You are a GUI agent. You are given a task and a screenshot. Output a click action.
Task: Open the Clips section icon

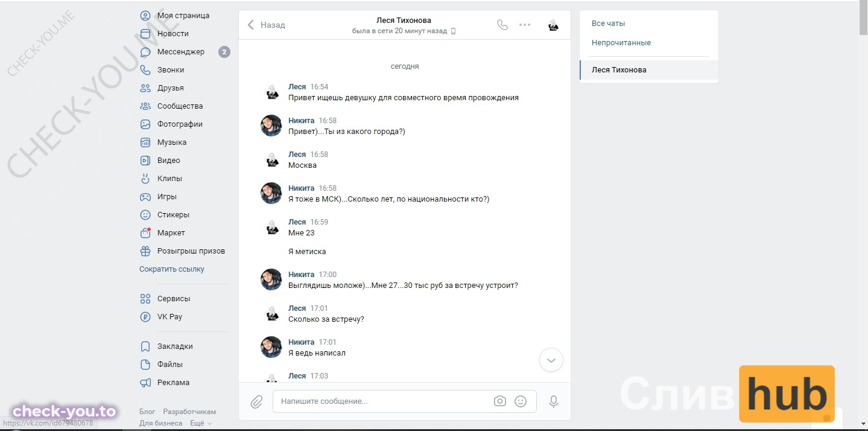tap(145, 179)
